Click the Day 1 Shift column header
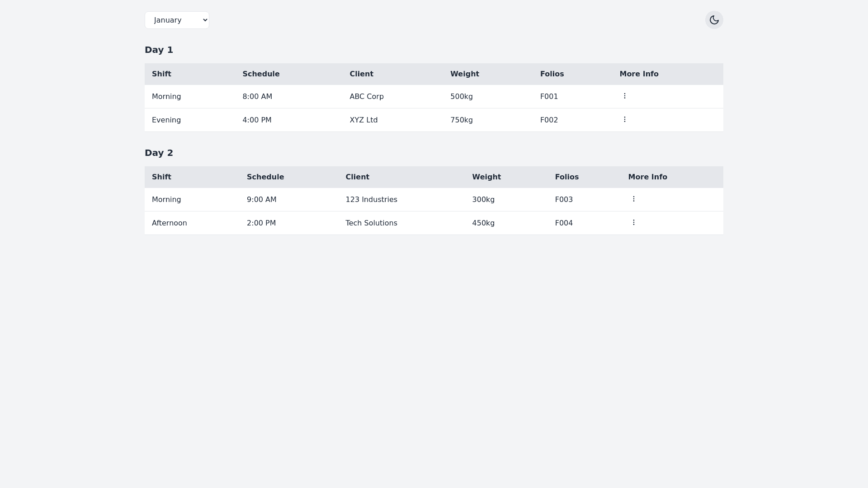The width and height of the screenshot is (868, 488). pyautogui.click(x=161, y=74)
